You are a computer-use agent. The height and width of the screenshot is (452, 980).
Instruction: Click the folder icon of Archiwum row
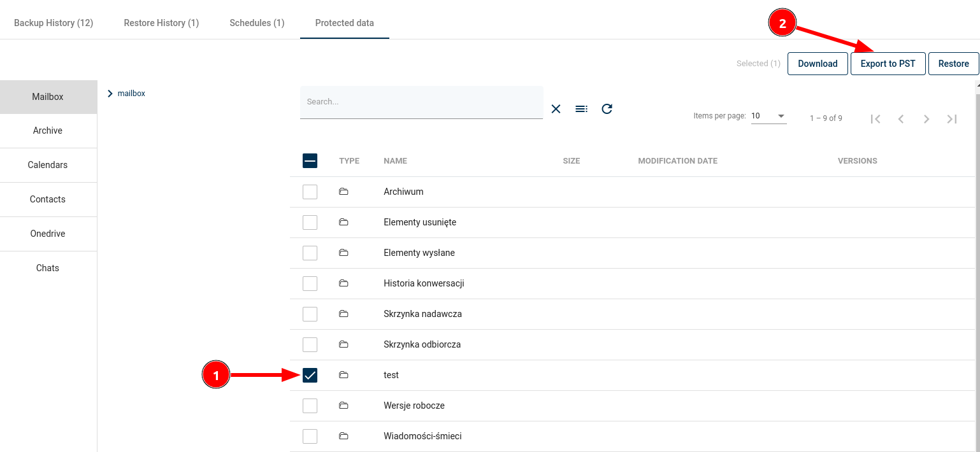pos(343,192)
